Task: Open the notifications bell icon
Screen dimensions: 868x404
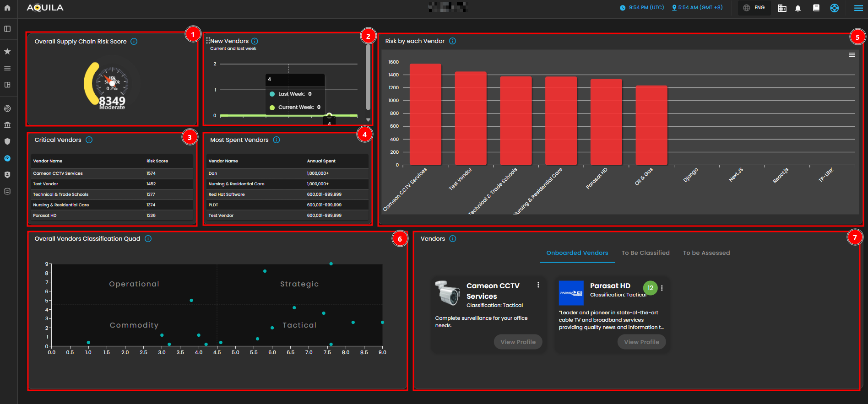Action: [798, 8]
